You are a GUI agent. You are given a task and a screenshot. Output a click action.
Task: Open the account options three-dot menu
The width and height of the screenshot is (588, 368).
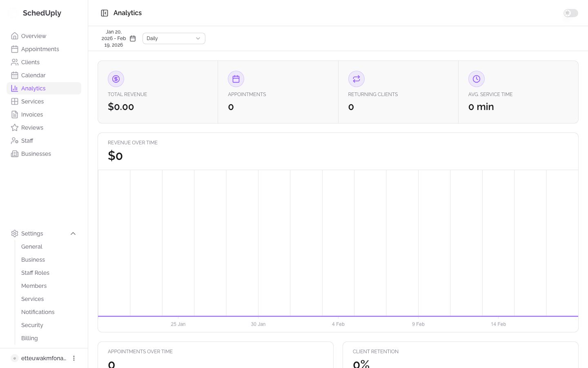74,358
